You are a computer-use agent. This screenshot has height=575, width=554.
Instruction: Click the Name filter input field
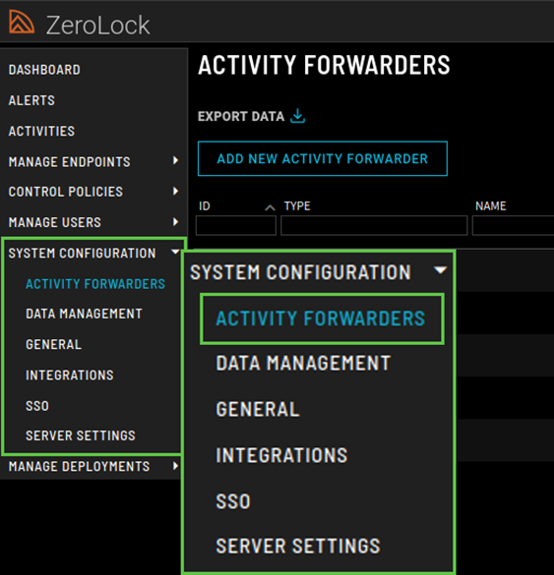[x=513, y=225]
